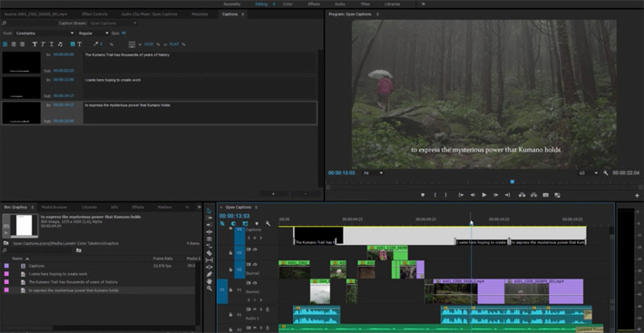Viewport: 644px width, 333px height.
Task: Click the Export Frame camera icon
Action: click(x=546, y=195)
